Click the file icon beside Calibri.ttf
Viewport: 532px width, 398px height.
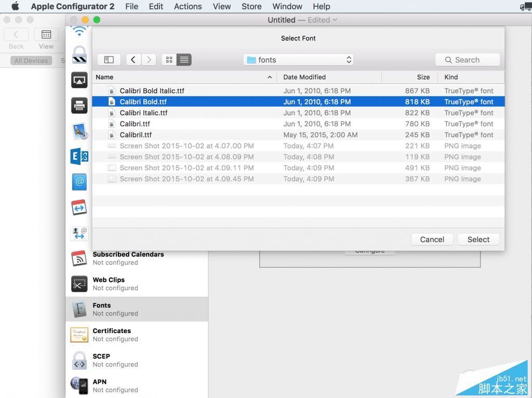coord(111,123)
